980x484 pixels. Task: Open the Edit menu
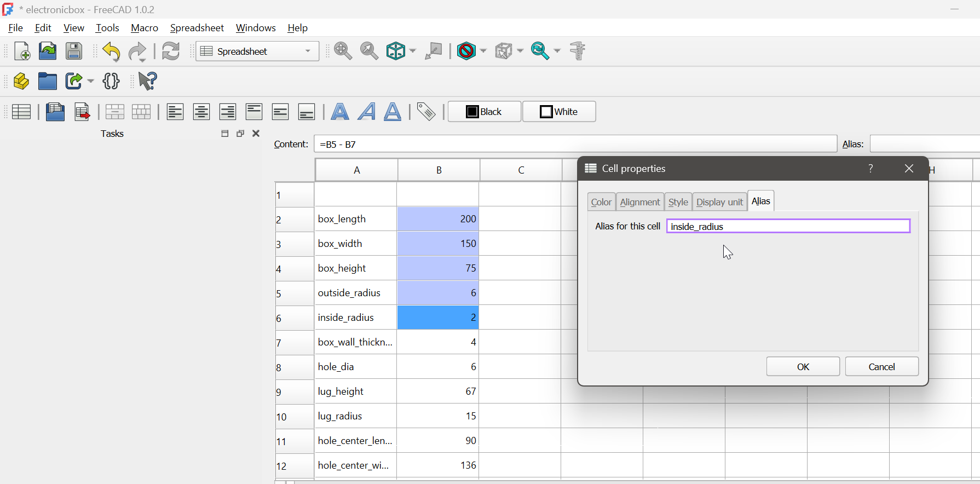[43, 28]
